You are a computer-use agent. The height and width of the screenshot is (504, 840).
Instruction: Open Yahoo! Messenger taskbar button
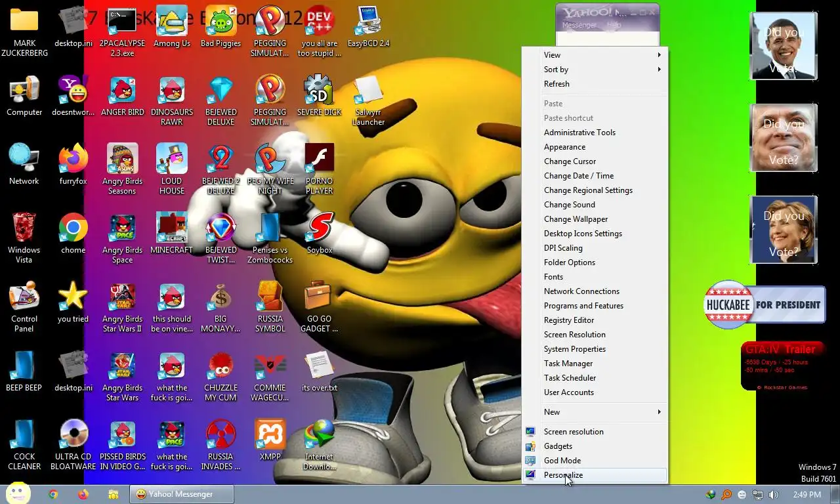(182, 494)
